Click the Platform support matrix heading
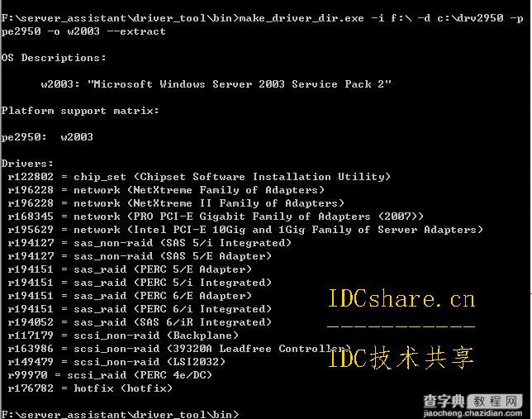This screenshot has width=532, height=419. coord(80,111)
